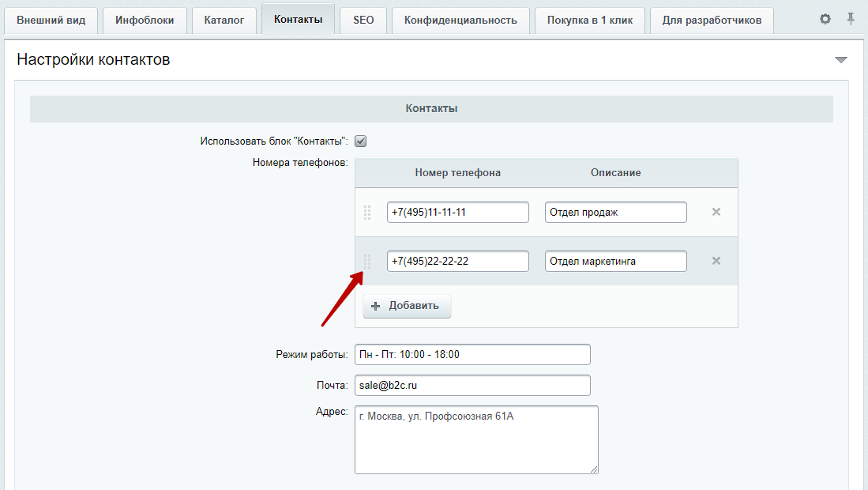Image resolution: width=868 pixels, height=490 pixels.
Task: Click the Почта label
Action: click(x=333, y=386)
